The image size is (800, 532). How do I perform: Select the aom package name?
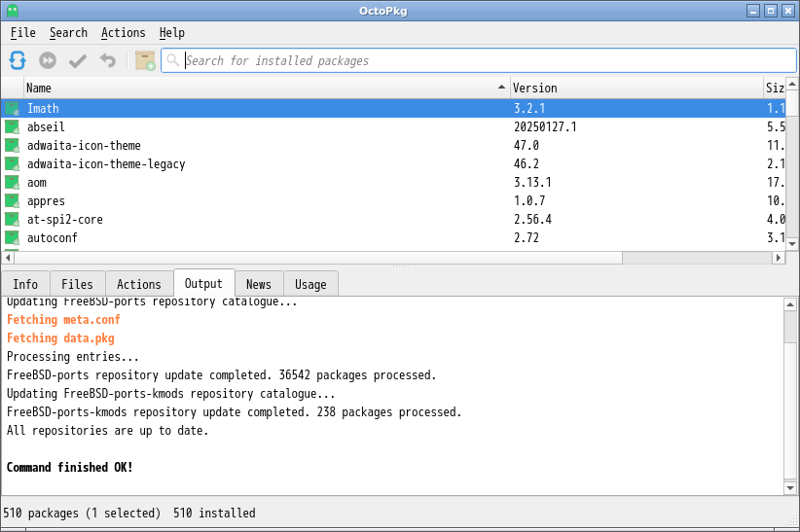(x=37, y=183)
